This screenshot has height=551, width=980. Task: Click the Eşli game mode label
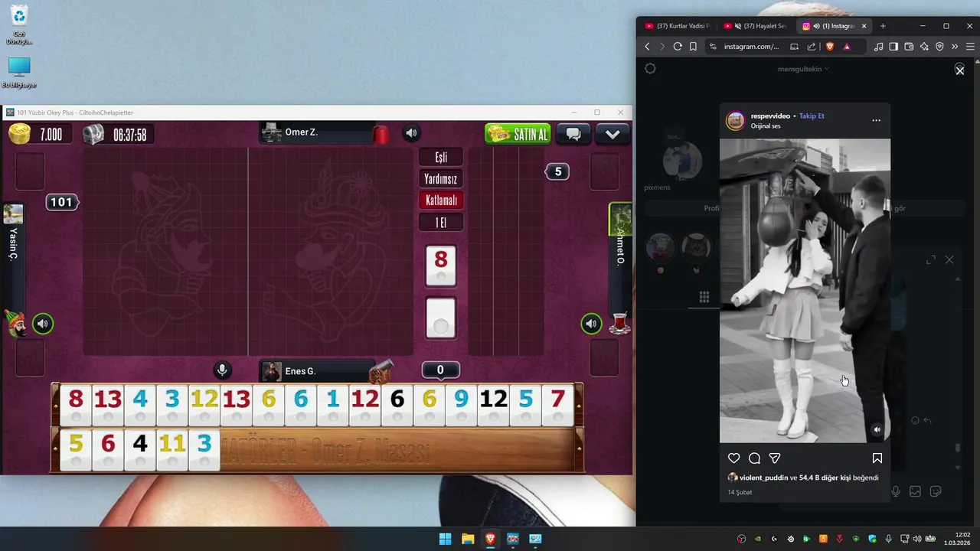441,157
